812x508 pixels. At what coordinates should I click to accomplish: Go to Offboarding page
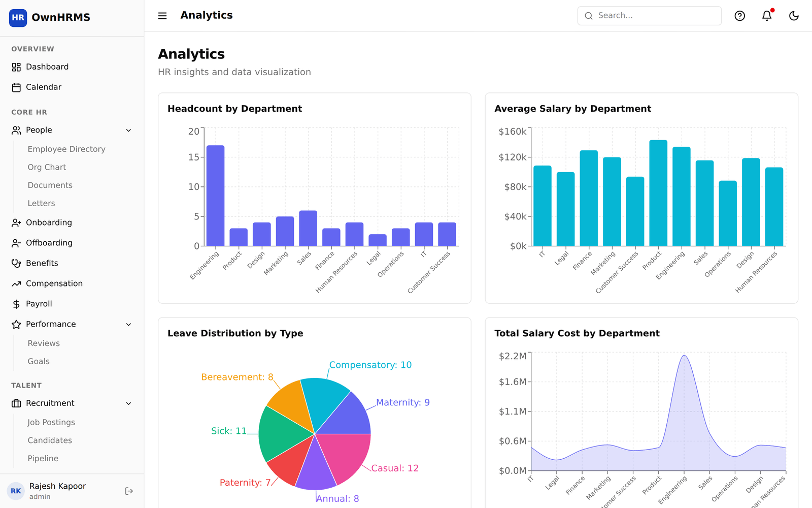tap(72, 243)
